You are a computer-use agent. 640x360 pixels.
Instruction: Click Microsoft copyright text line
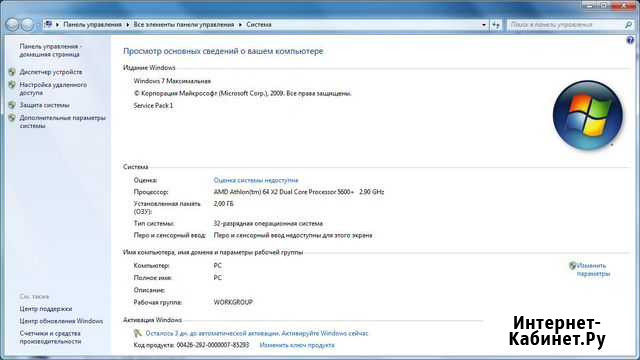tap(242, 93)
